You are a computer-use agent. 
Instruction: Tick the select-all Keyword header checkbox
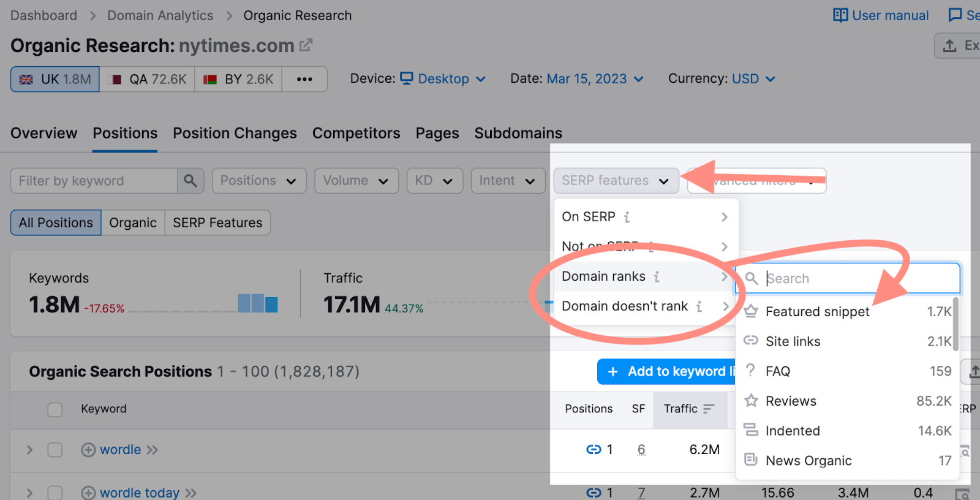coord(55,409)
